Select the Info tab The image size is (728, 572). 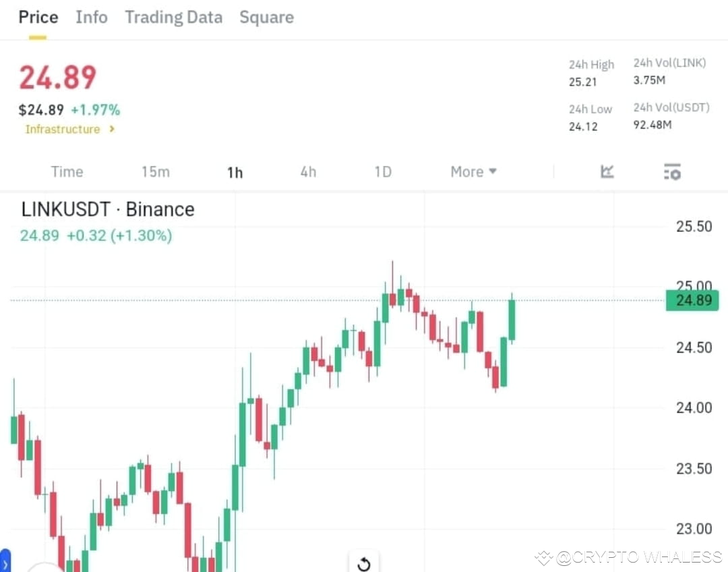coord(91,18)
